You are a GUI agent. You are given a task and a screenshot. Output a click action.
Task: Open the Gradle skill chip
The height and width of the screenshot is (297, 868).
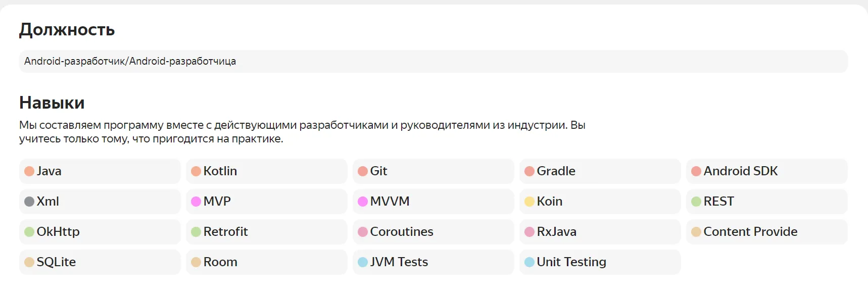[600, 171]
